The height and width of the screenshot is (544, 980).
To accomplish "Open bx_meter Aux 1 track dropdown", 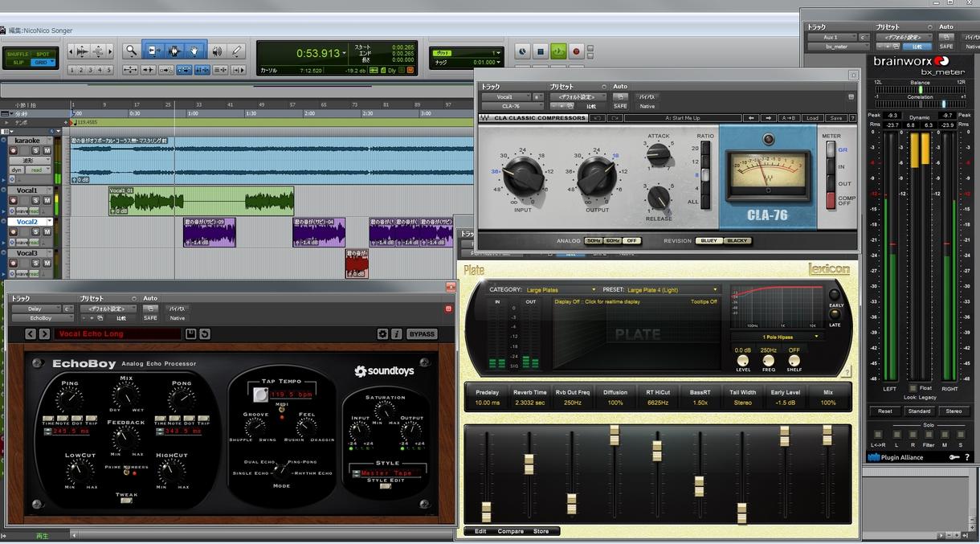I will (831, 37).
